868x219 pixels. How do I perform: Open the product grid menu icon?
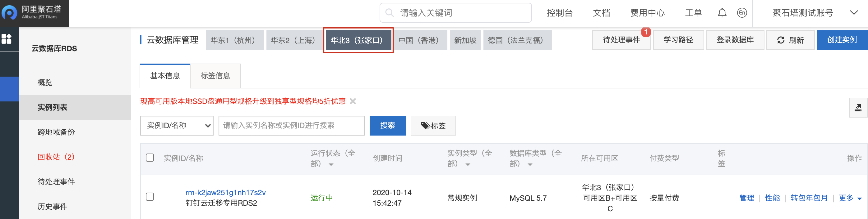(x=7, y=39)
